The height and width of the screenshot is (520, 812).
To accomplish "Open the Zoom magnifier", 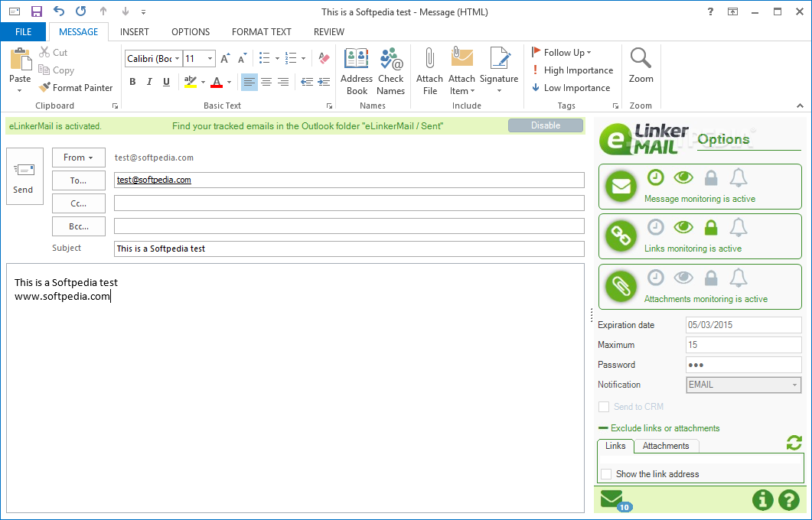I will tap(641, 65).
